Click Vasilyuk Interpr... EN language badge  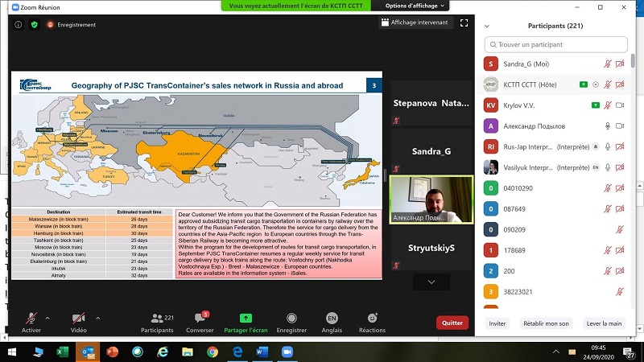tap(596, 167)
